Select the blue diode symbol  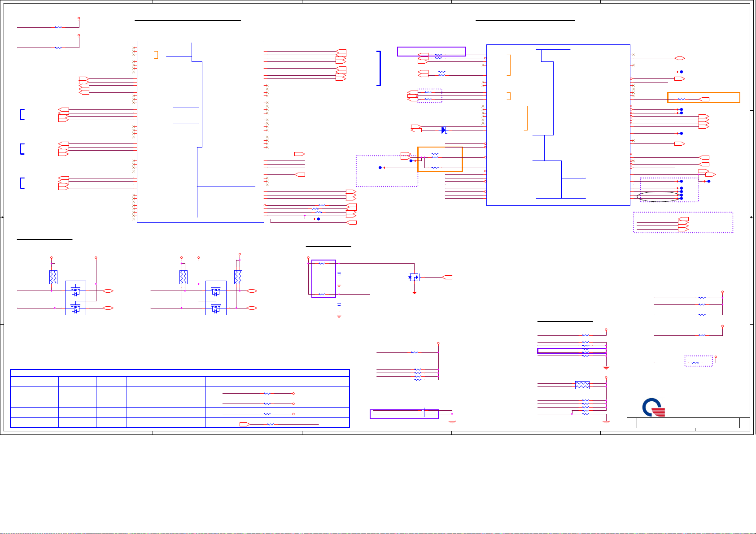[444, 130]
